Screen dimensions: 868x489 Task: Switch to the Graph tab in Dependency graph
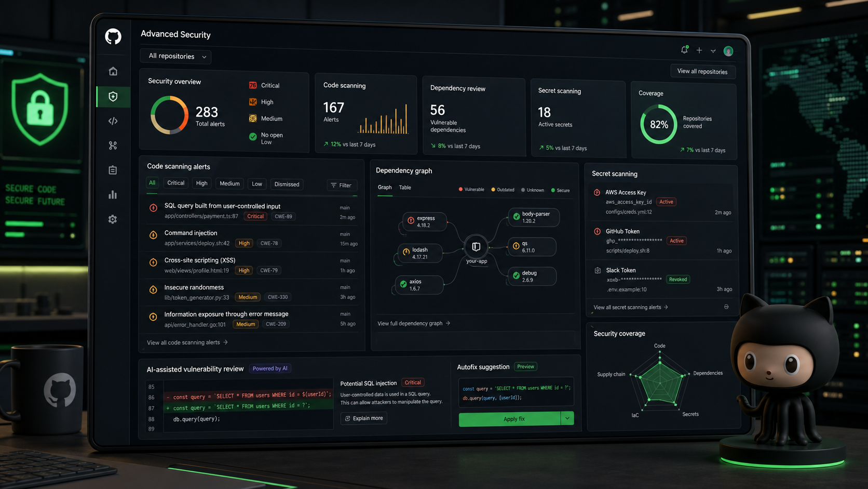point(385,187)
